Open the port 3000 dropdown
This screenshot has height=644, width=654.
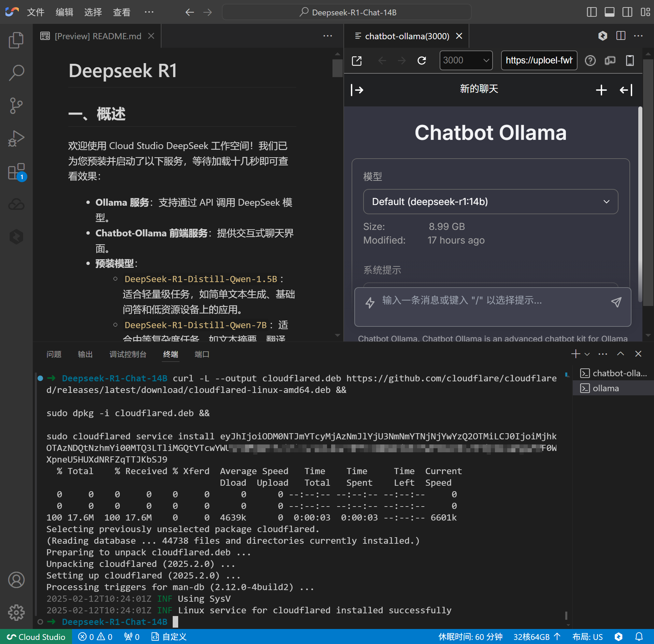(x=466, y=60)
